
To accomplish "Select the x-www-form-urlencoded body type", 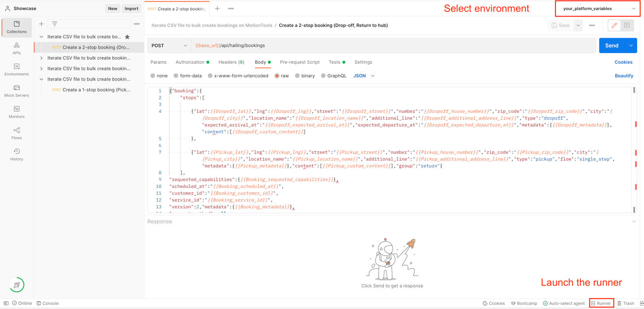I will click(x=210, y=76).
